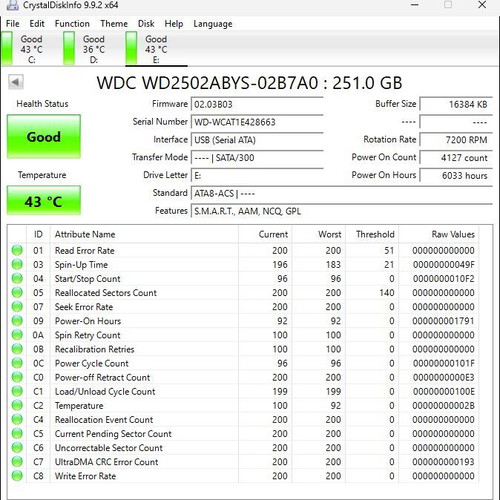This screenshot has width=500, height=500.
Task: Click the Interface field USB (Serial ATA)
Action: pos(257,140)
